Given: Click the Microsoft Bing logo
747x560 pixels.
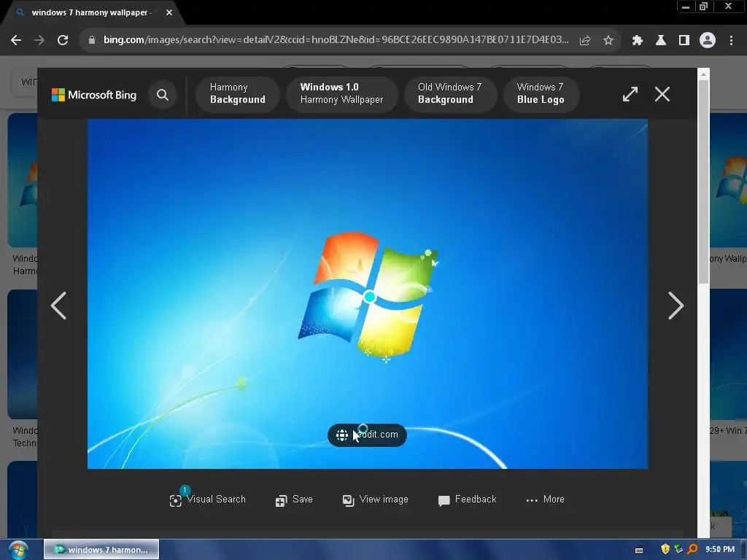Looking at the screenshot, I should pyautogui.click(x=94, y=95).
